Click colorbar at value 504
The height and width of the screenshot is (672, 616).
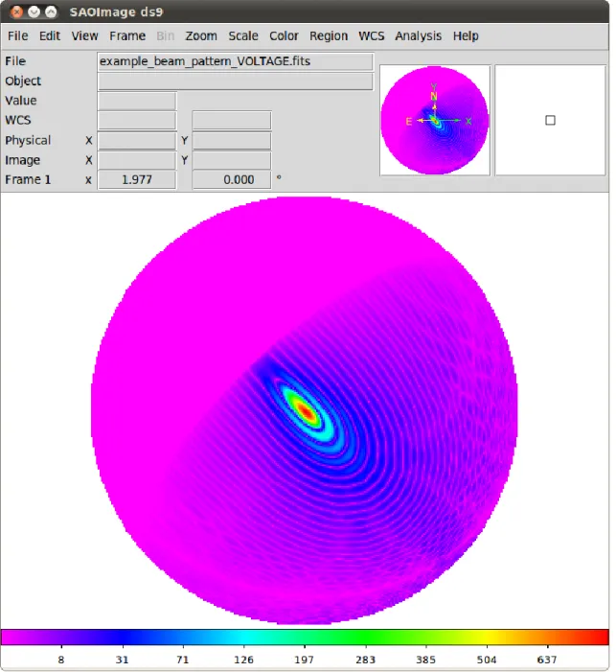pyautogui.click(x=487, y=637)
